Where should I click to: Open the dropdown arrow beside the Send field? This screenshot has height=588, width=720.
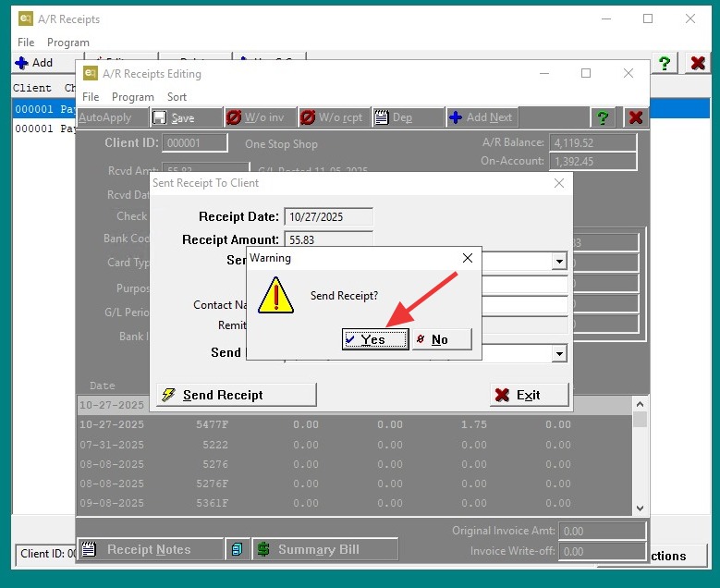(x=559, y=354)
